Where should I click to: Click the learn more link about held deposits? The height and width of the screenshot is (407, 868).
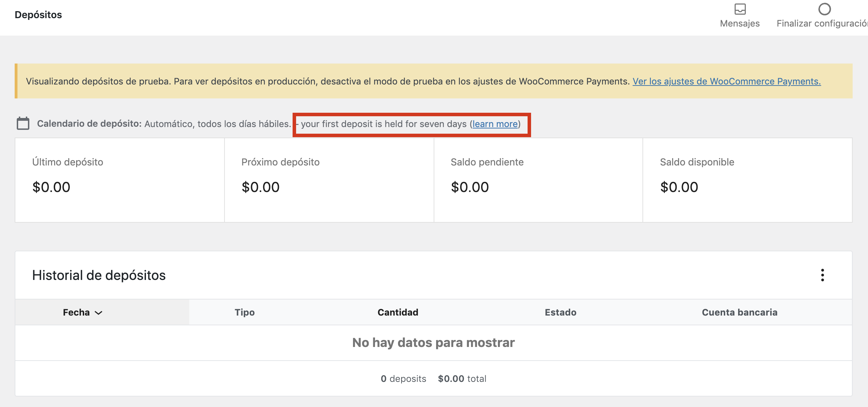point(495,124)
